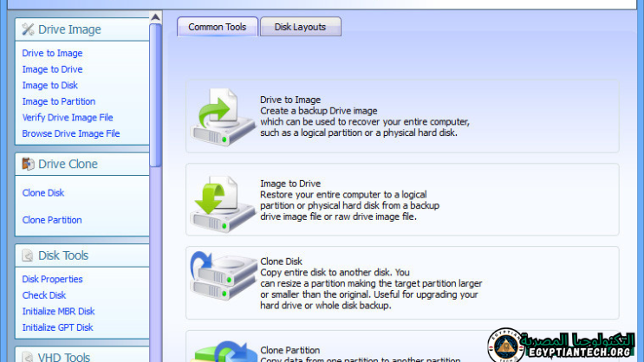The image size is (644, 362).
Task: Click the Drive Image section tools icon
Action: click(28, 29)
